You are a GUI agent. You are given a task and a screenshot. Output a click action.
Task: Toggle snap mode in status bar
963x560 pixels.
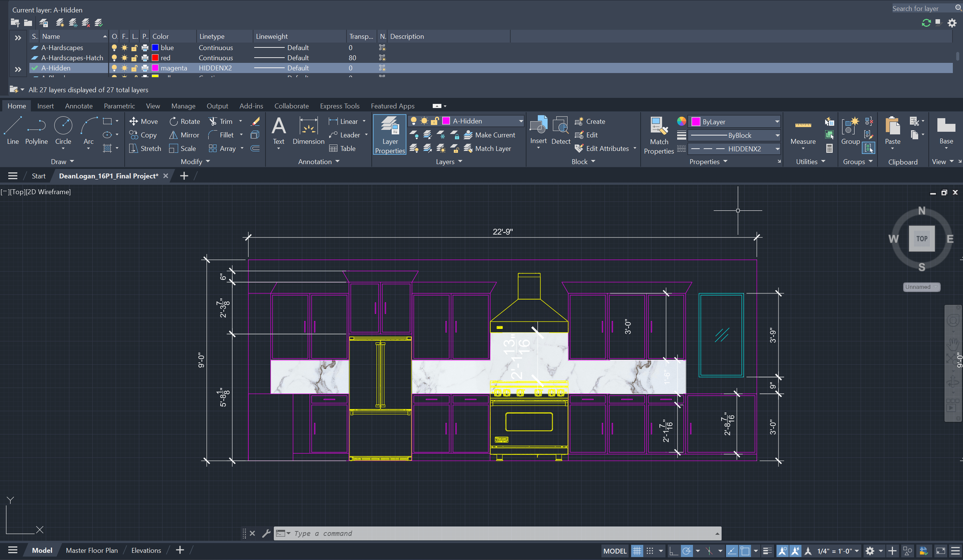(x=650, y=551)
